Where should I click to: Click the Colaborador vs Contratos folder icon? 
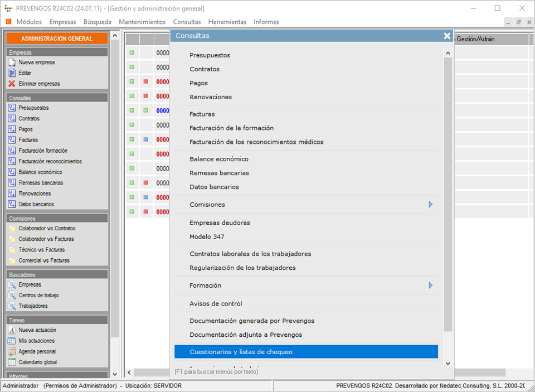12,229
